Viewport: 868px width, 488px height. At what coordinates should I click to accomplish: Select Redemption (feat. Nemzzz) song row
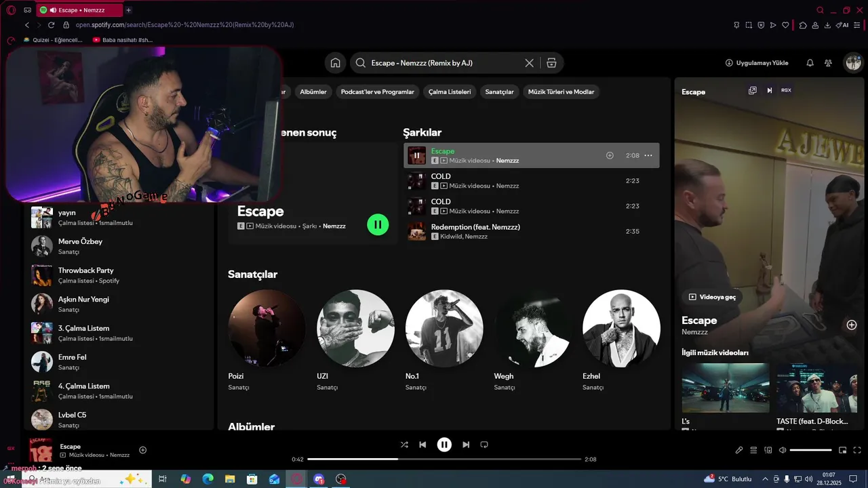pos(532,231)
